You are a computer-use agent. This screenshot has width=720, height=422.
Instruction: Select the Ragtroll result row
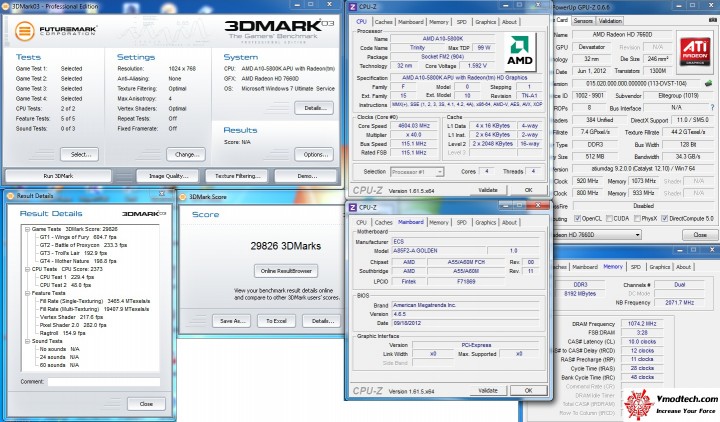click(62, 333)
